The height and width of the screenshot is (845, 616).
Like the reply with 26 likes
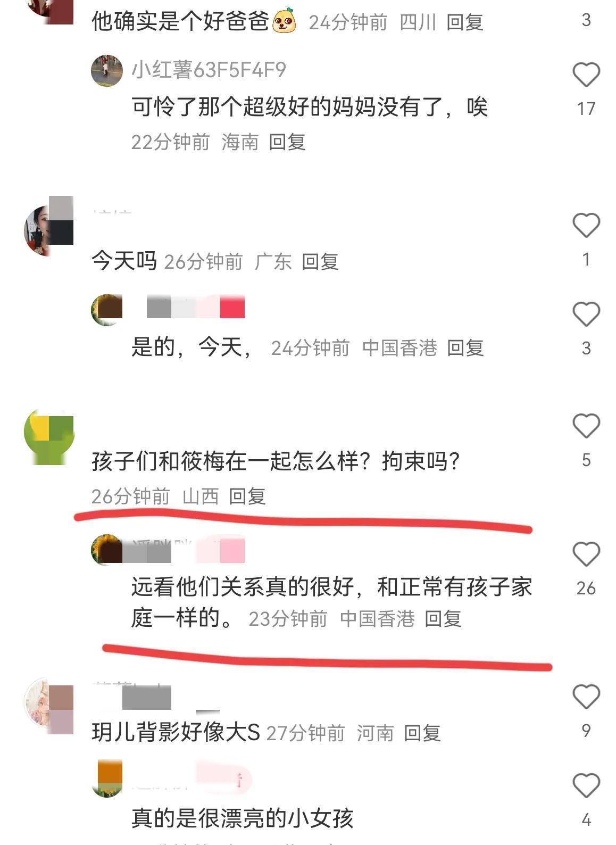tap(586, 554)
